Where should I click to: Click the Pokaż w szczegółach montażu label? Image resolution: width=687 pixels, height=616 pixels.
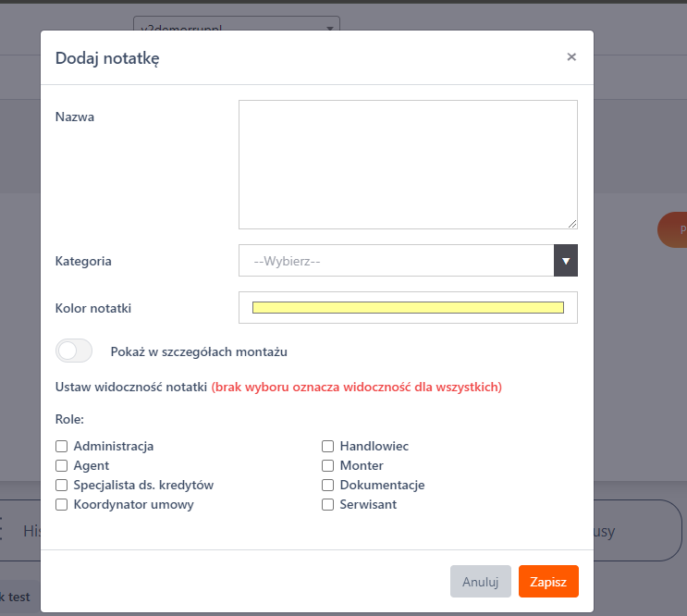(x=199, y=351)
